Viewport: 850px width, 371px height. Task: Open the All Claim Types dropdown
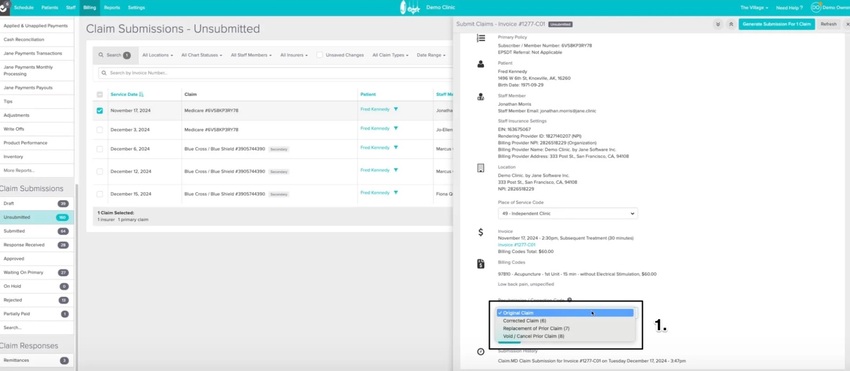[391, 55]
